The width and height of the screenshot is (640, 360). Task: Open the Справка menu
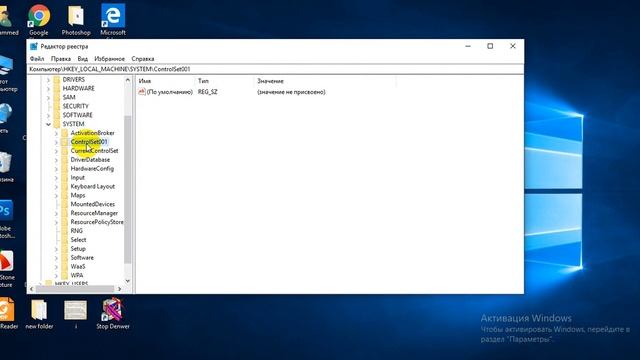[142, 59]
